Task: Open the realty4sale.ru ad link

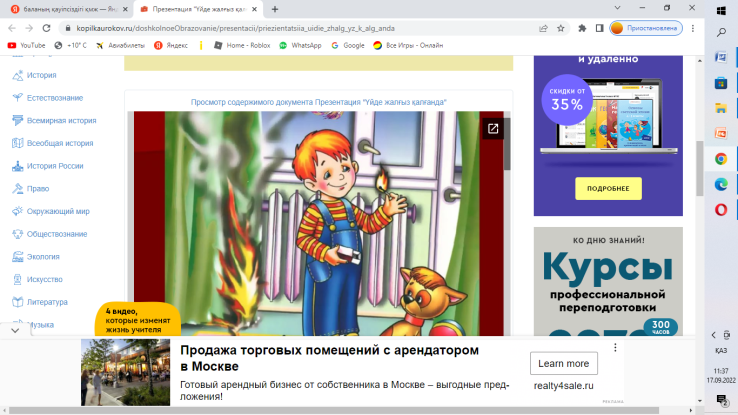Action: tap(563, 386)
